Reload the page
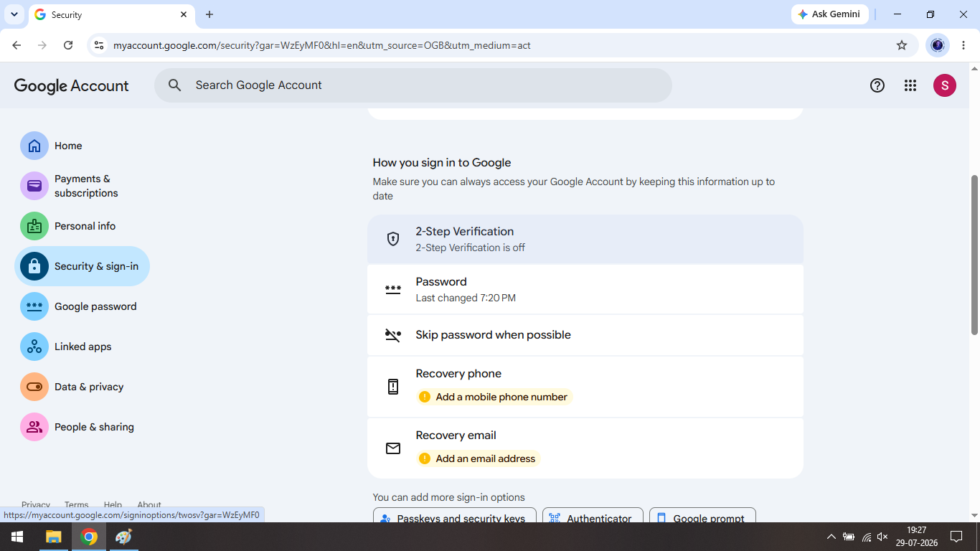This screenshot has width=980, height=551. [68, 45]
